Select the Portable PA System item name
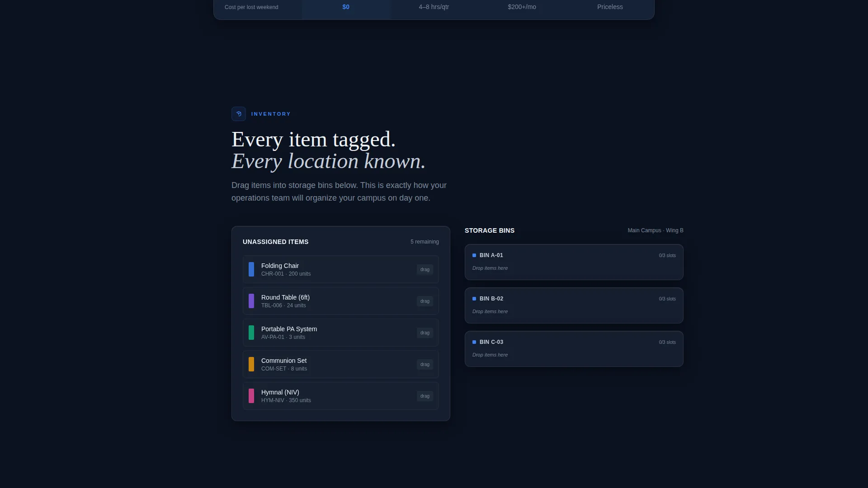This screenshot has height=488, width=868. pos(289,329)
